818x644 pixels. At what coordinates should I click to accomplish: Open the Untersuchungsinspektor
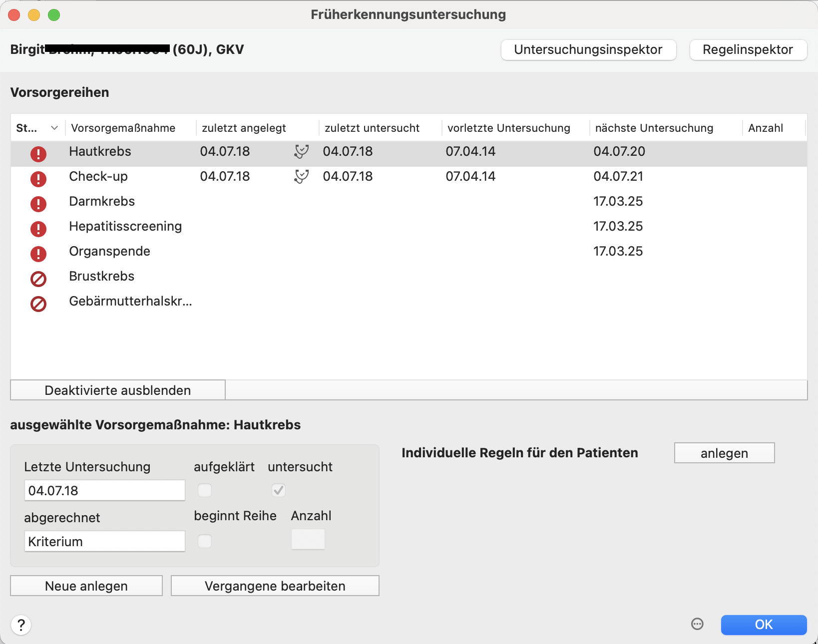[588, 50]
